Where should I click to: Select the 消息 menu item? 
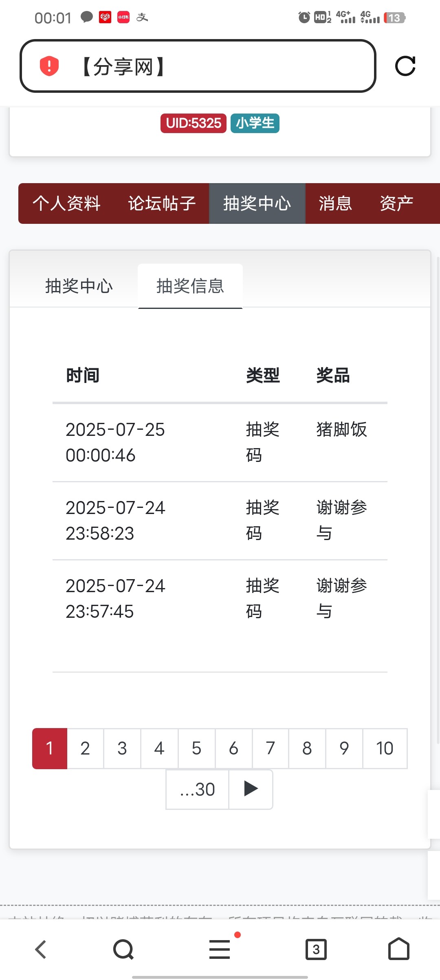(x=335, y=203)
